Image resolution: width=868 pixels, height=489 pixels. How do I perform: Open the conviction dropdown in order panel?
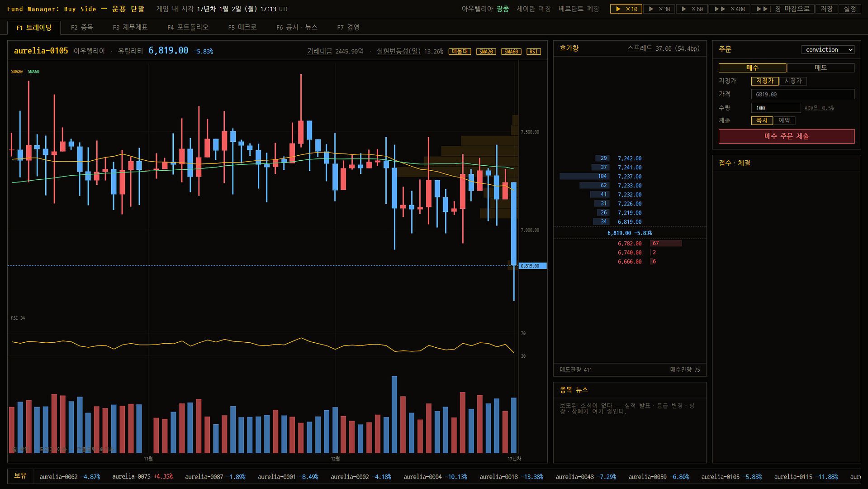click(x=828, y=50)
